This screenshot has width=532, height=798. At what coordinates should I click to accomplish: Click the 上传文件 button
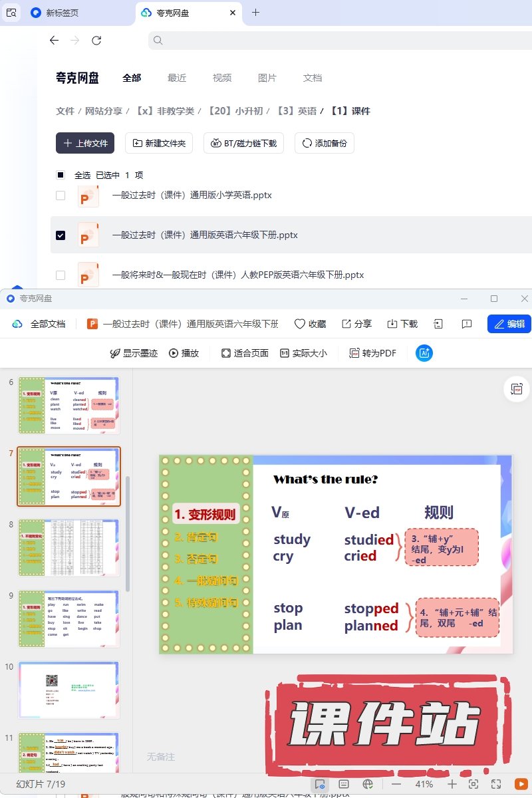point(85,143)
